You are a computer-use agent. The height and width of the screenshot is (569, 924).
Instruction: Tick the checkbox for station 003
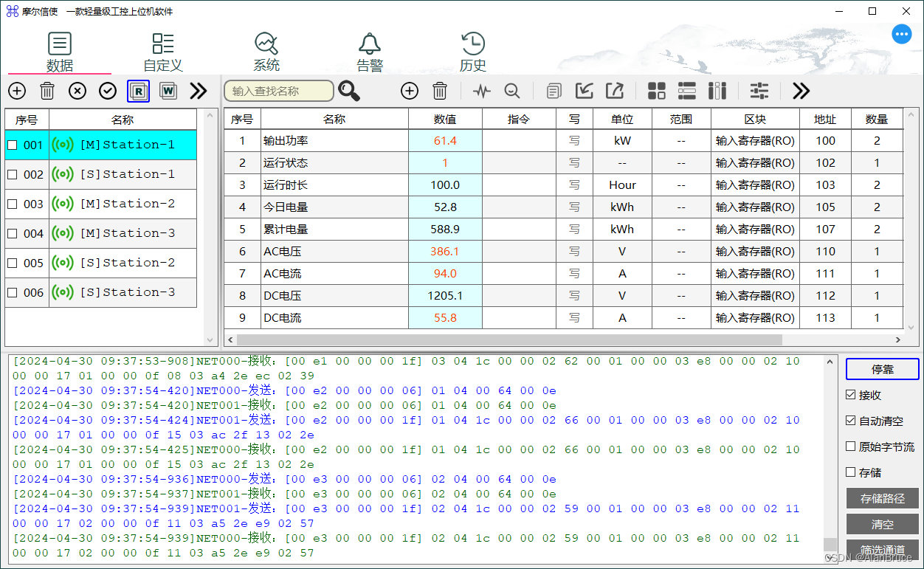[13, 204]
